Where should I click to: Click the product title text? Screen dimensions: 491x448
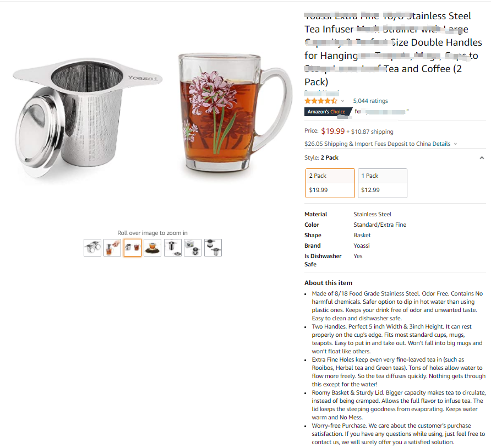pos(394,49)
